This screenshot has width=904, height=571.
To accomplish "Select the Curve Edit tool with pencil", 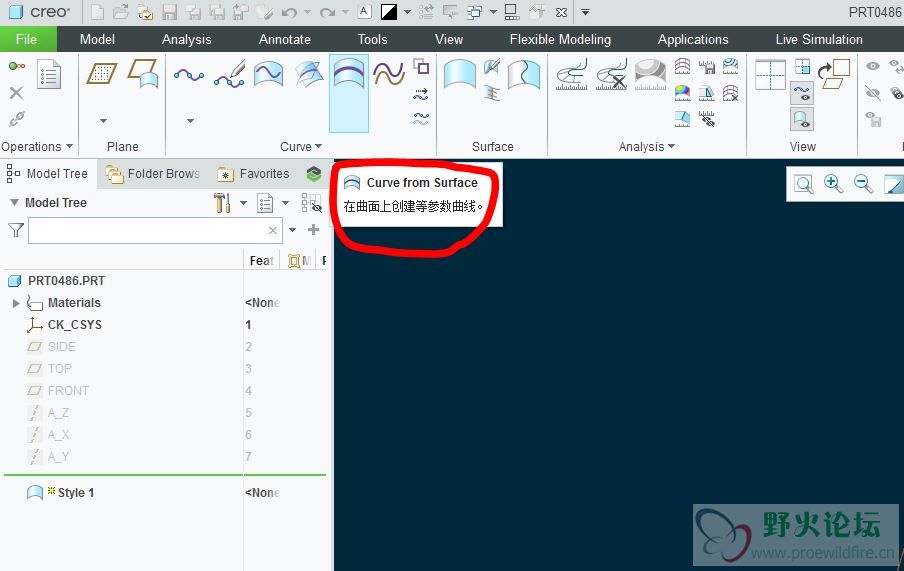I will coord(229,74).
